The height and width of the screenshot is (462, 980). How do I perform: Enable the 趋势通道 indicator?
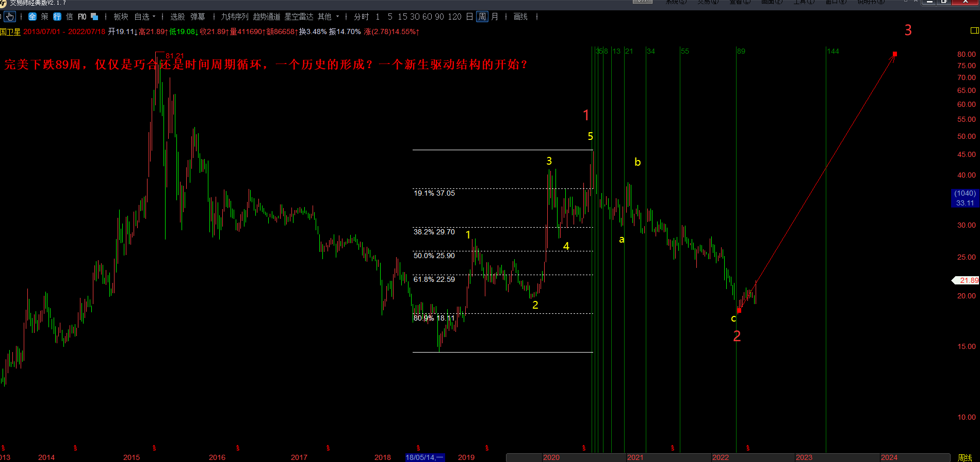267,17
